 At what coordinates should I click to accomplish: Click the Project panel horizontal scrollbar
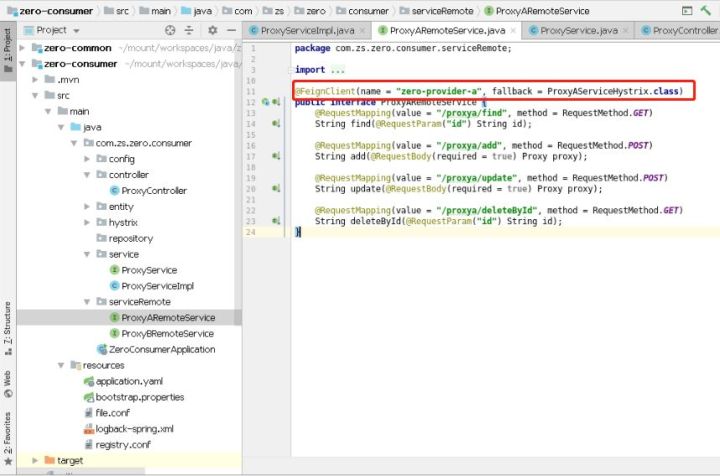(x=80, y=471)
